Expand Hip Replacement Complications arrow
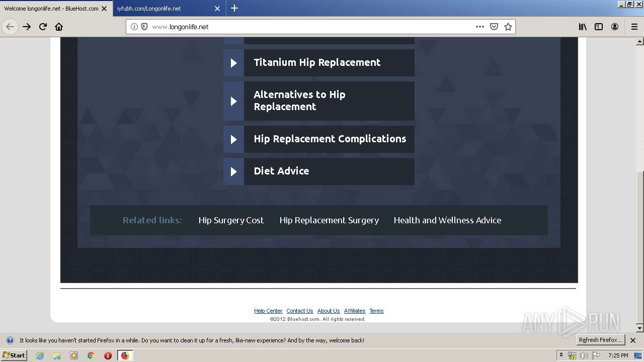 (x=233, y=139)
